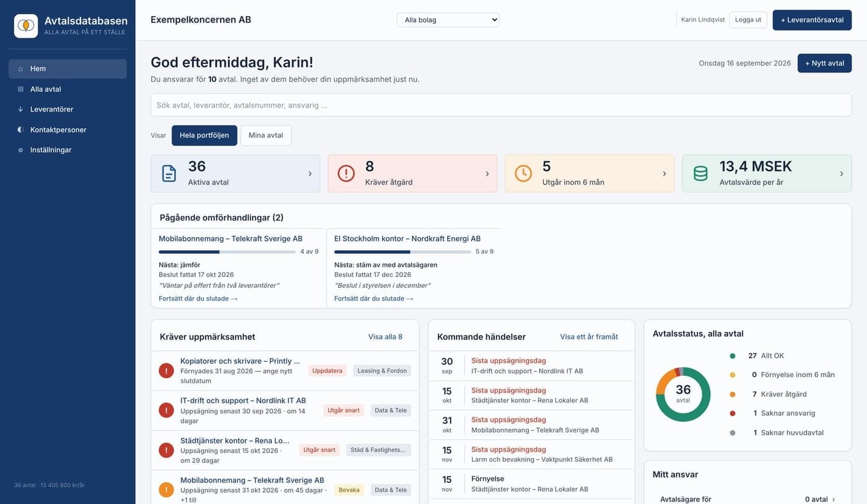Switch to the Mina avtal view

tap(266, 136)
